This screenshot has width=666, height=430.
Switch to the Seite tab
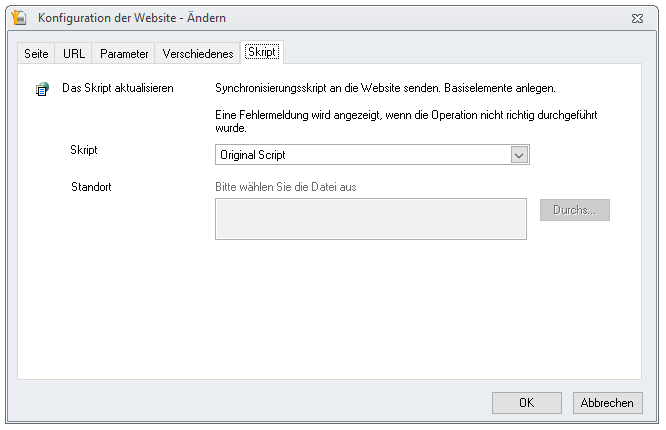(36, 54)
